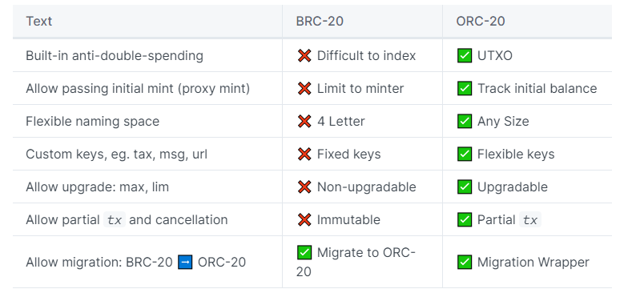
Task: Click the red cross beside 4 Letter
Action: [304, 121]
